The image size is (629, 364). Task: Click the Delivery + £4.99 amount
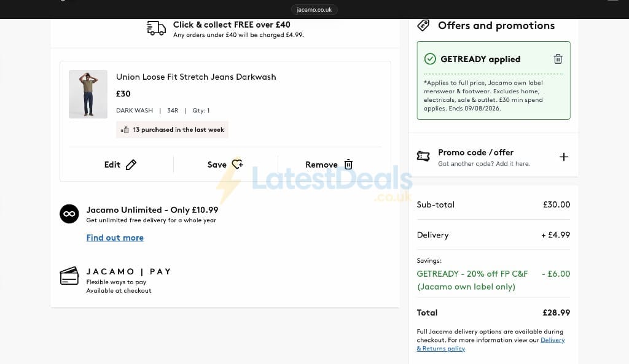pos(555,235)
